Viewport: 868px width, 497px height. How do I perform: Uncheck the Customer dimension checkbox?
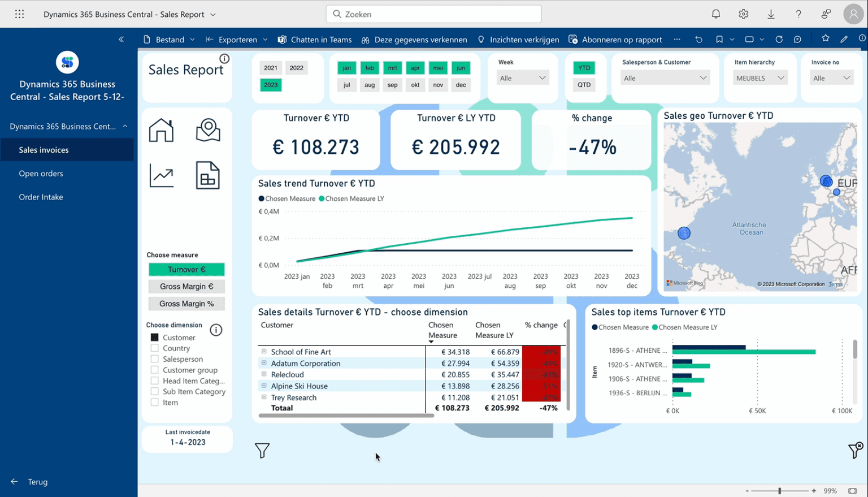pos(154,337)
